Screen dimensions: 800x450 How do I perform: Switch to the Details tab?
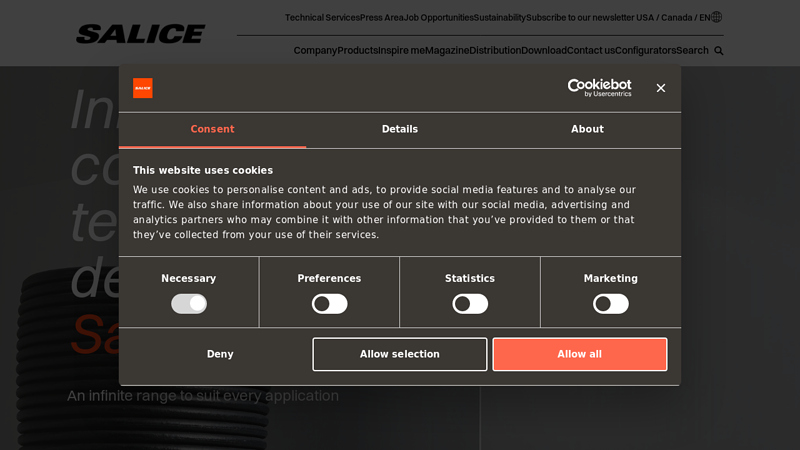[400, 130]
